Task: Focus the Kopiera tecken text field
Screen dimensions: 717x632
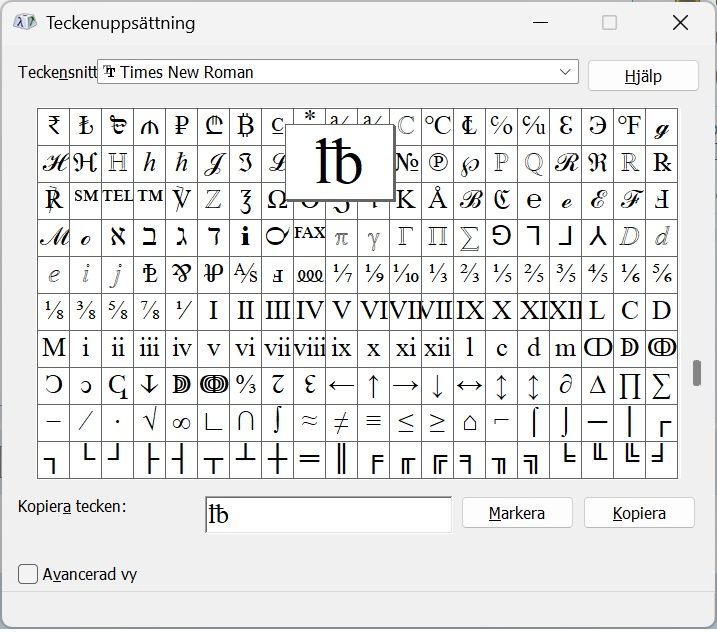Action: (x=328, y=515)
